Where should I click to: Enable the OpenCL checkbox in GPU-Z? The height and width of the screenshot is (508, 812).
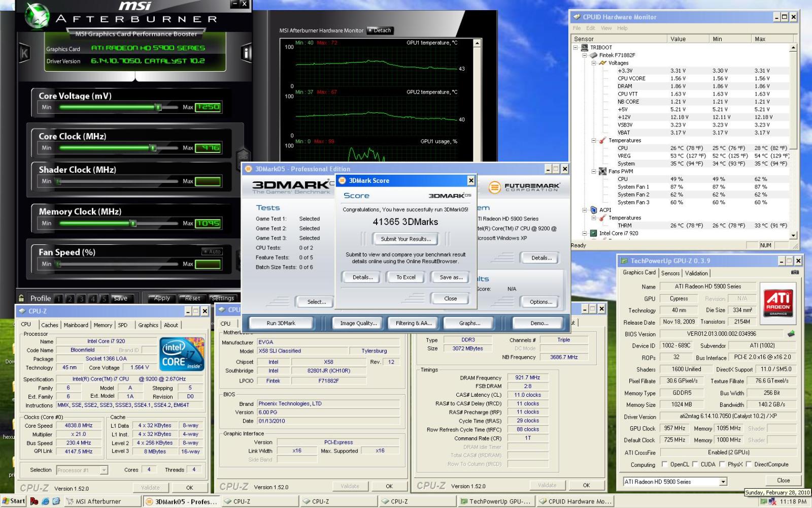665,464
